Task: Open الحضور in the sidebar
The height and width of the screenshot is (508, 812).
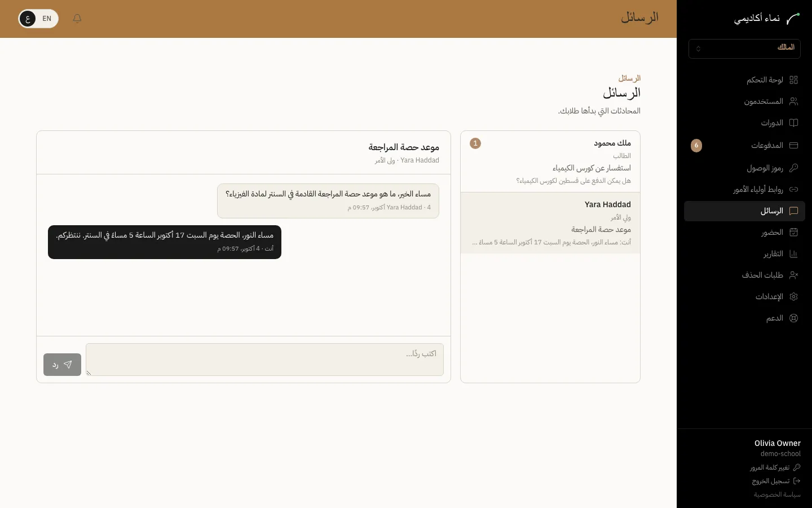Action: click(x=744, y=233)
